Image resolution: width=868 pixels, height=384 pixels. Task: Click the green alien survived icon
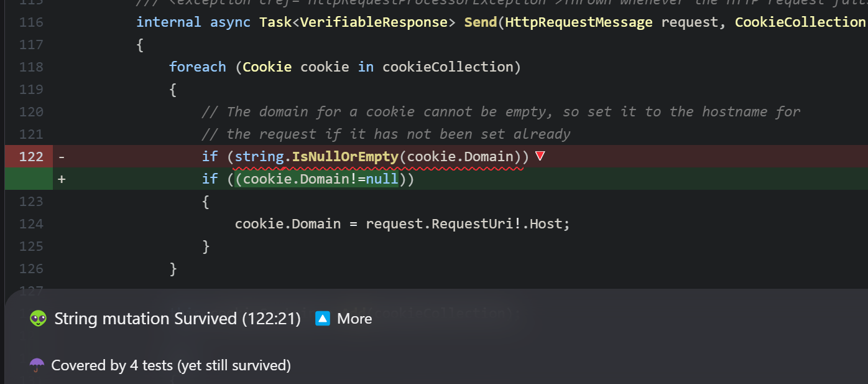(x=39, y=319)
